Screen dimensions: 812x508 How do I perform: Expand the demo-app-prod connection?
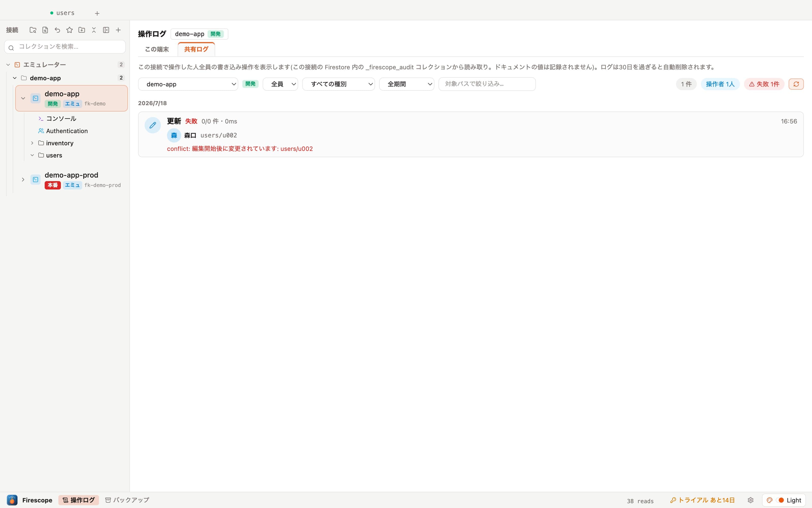[23, 179]
